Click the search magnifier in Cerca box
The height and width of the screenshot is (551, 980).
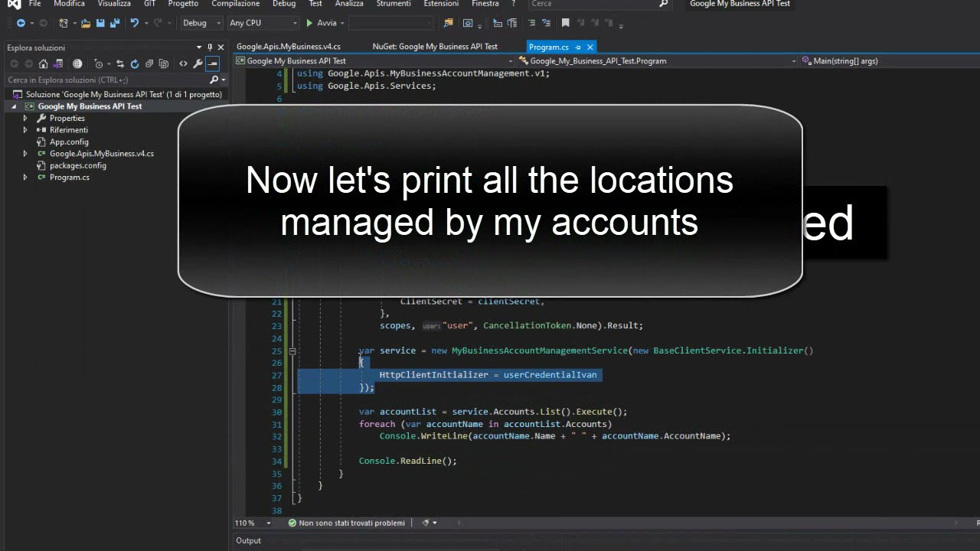pos(663,4)
